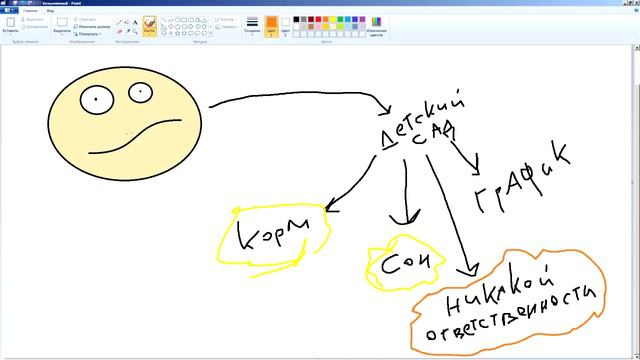Image resolution: width=640 pixels, height=360 pixels.
Task: Choose the Hexagon shape
Action: pyautogui.click(x=184, y=27)
